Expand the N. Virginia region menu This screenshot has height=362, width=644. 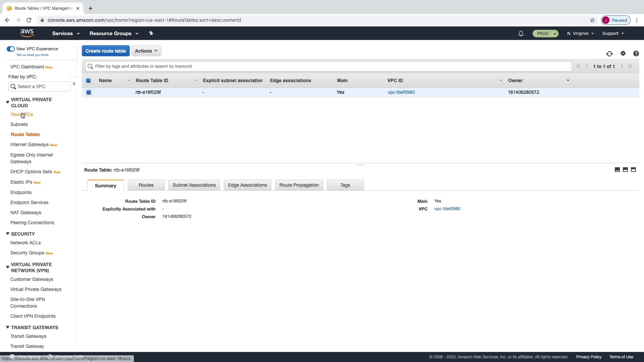580,34
